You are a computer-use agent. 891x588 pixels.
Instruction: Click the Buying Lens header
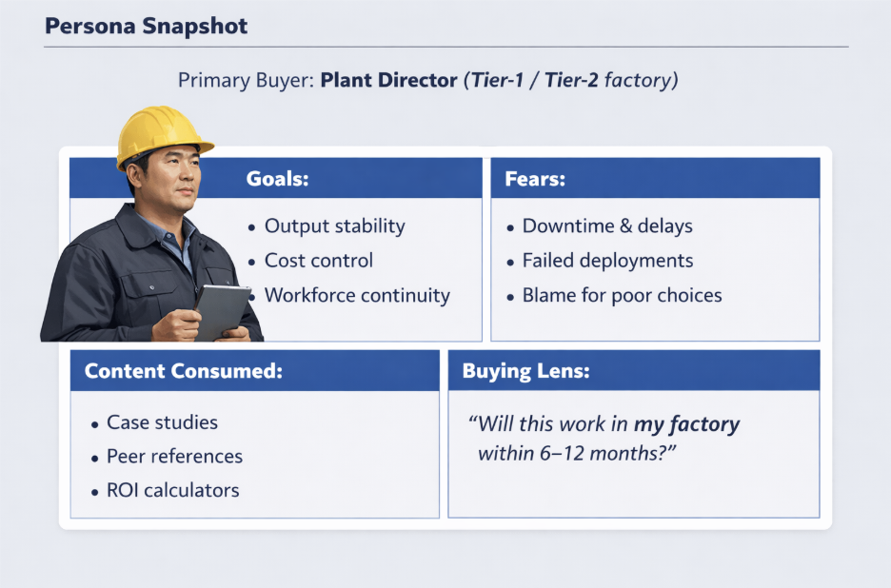633,370
